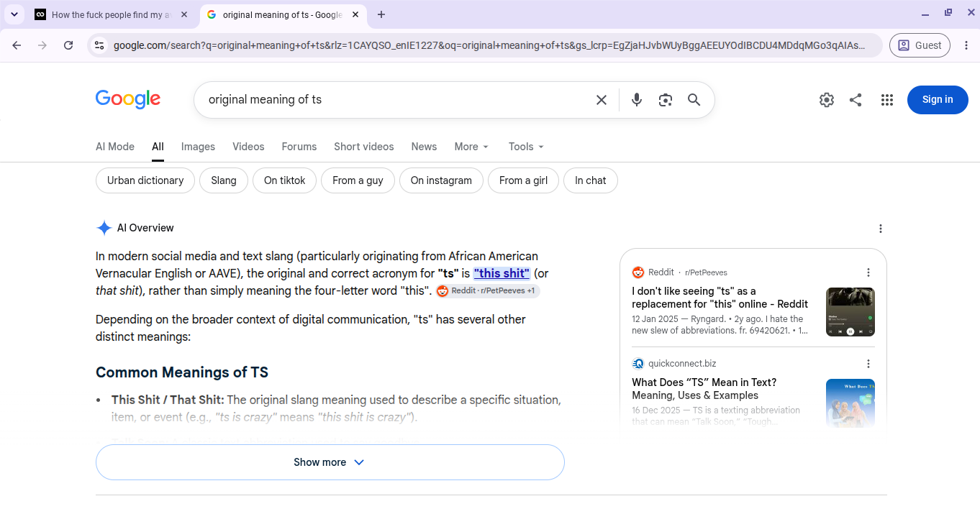Open "What Does TS Mean in Text?" result
Image resolution: width=980 pixels, height=514 pixels.
click(x=704, y=389)
